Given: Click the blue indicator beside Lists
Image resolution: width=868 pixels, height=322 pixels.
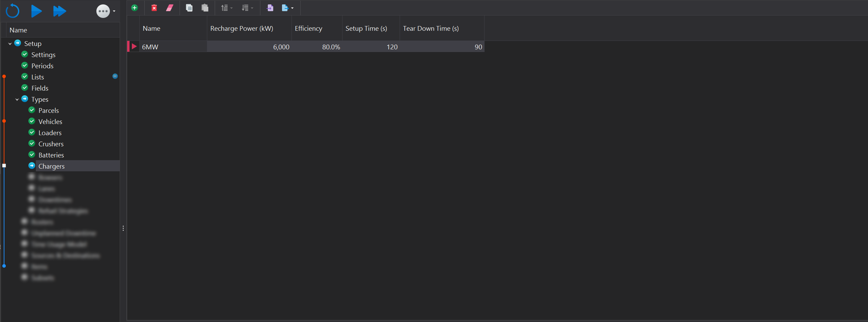Looking at the screenshot, I should pos(115,76).
